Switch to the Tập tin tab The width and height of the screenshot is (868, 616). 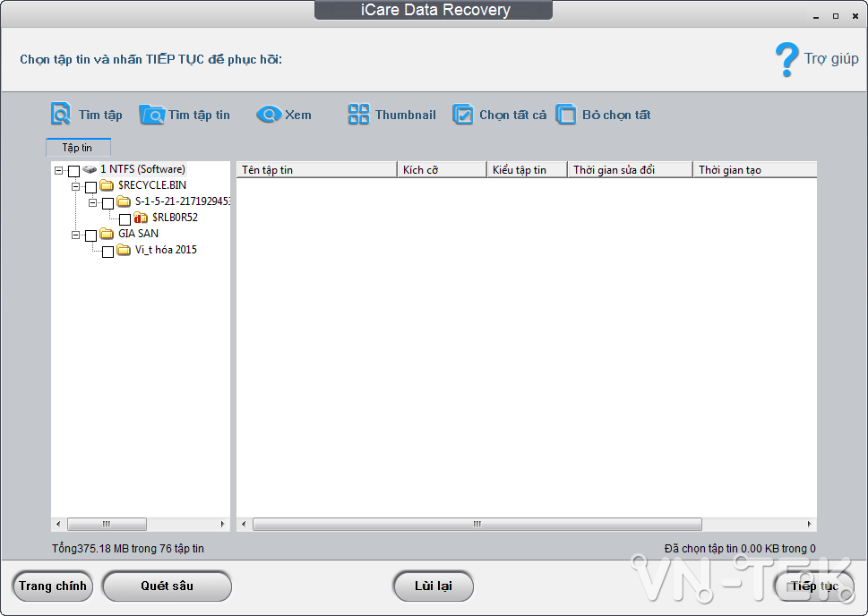pos(78,147)
